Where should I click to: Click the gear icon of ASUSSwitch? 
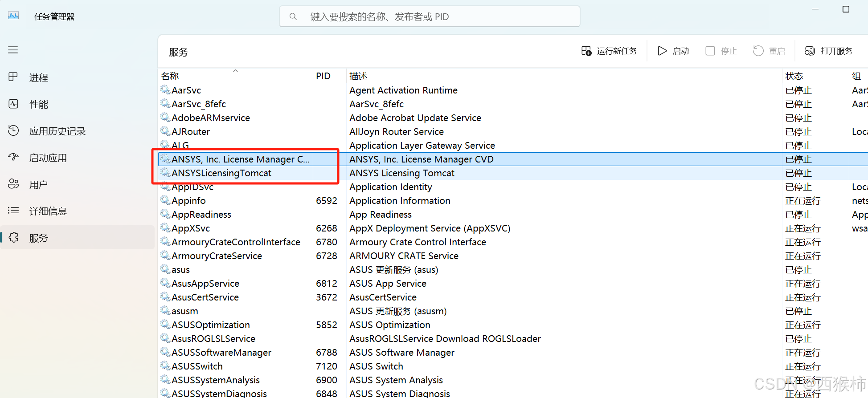165,366
